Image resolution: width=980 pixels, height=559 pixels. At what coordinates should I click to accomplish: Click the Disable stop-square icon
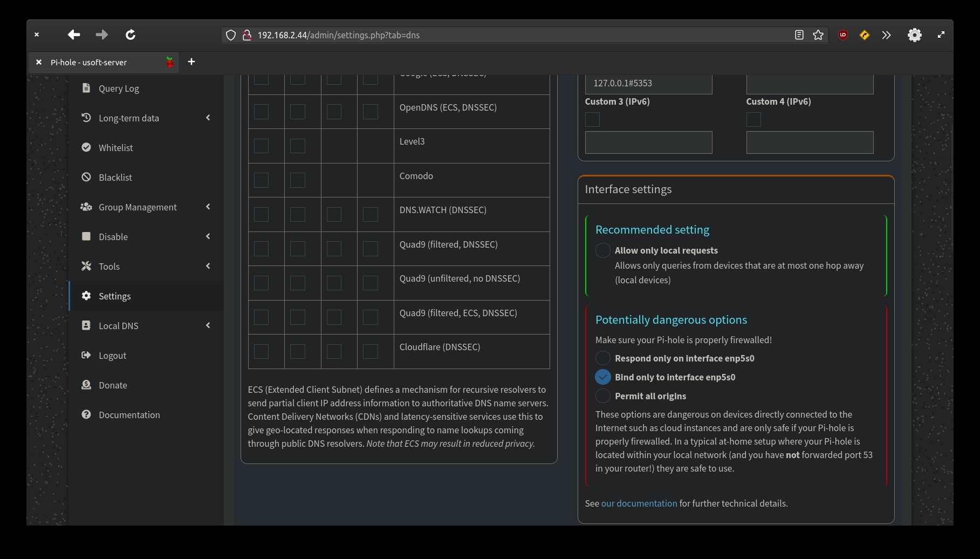tap(86, 236)
